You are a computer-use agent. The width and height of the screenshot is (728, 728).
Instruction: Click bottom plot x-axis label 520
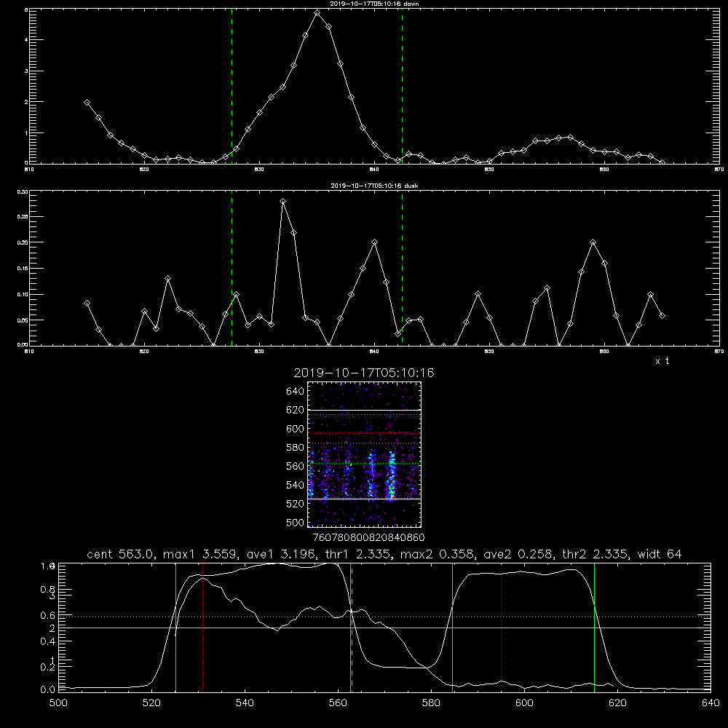[x=151, y=703]
